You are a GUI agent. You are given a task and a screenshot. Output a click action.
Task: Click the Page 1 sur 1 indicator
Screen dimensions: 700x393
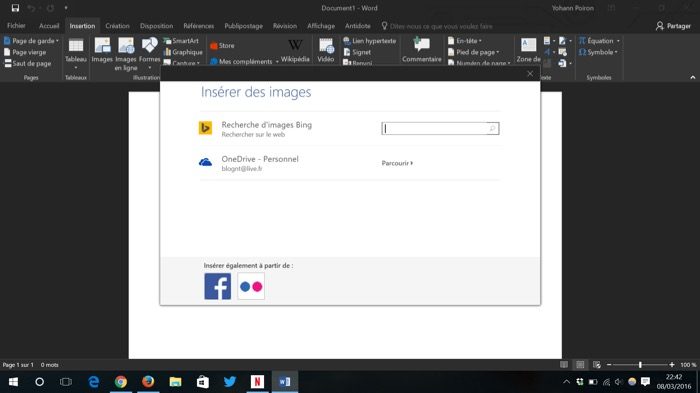pos(18,365)
